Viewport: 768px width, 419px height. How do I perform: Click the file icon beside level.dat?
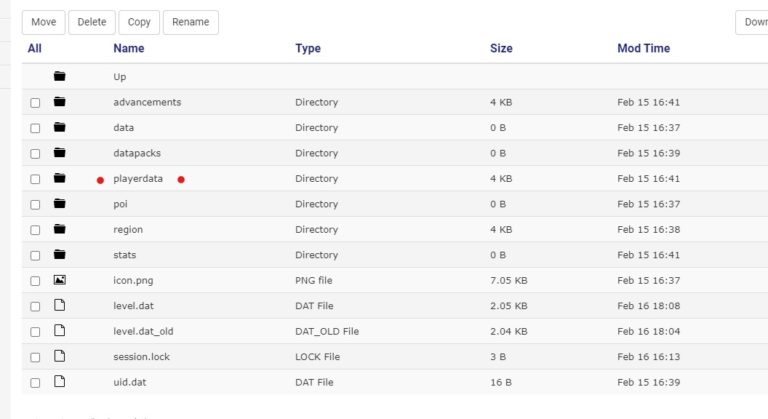click(x=59, y=305)
